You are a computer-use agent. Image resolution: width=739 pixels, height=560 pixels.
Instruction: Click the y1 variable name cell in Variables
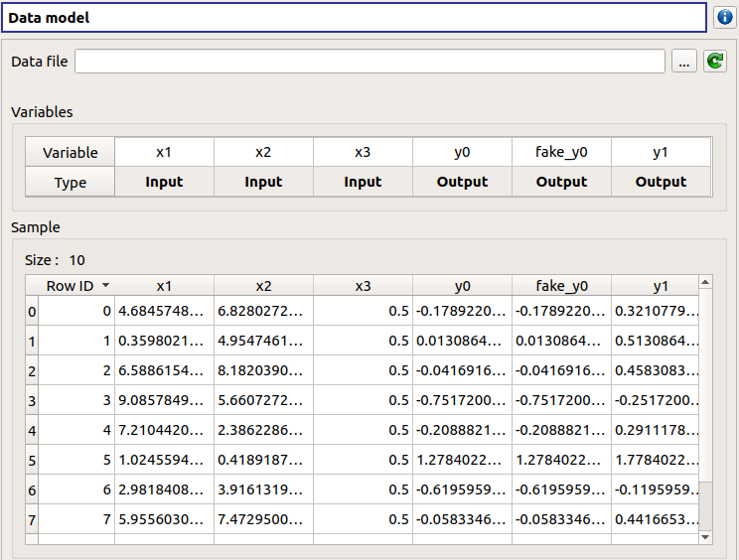(661, 152)
